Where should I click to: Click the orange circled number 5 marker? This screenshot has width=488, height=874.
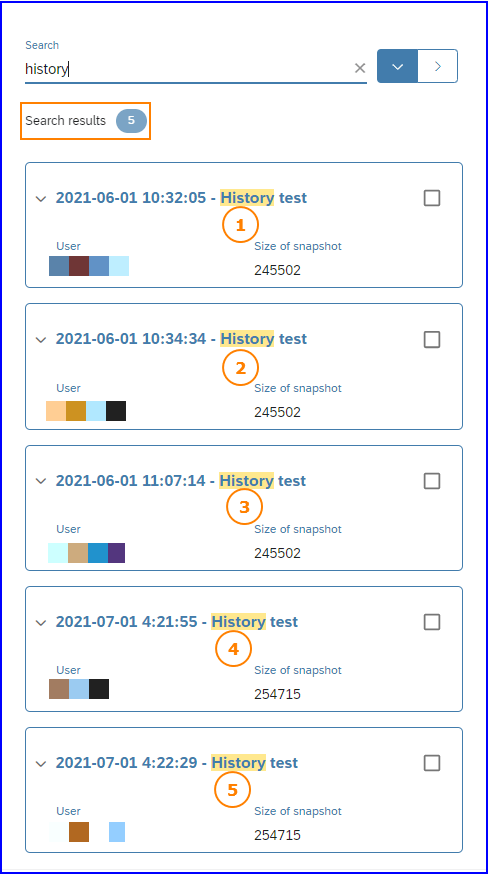click(233, 789)
